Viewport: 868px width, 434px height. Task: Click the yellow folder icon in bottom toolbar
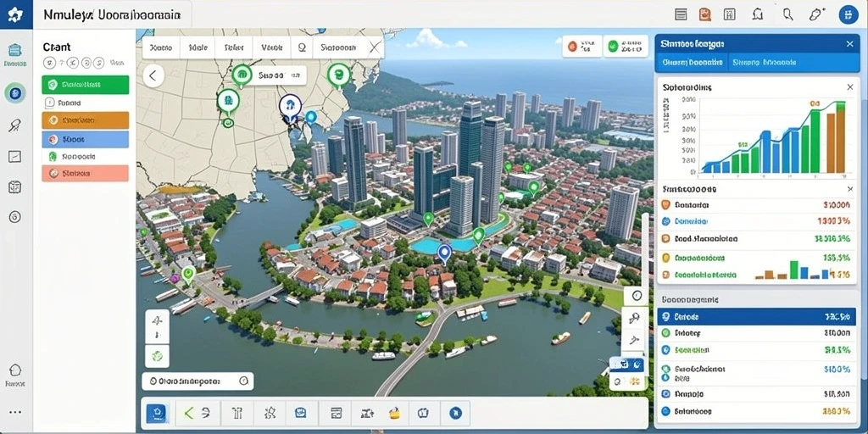(394, 413)
